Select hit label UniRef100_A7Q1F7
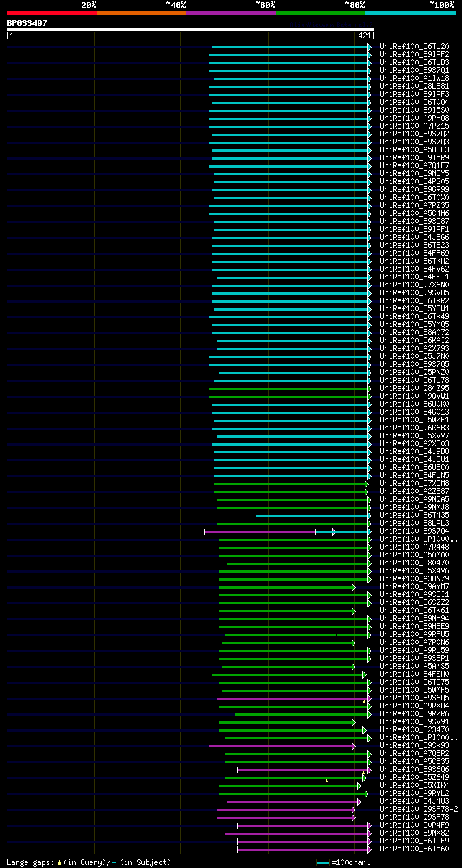 pyautogui.click(x=414, y=165)
